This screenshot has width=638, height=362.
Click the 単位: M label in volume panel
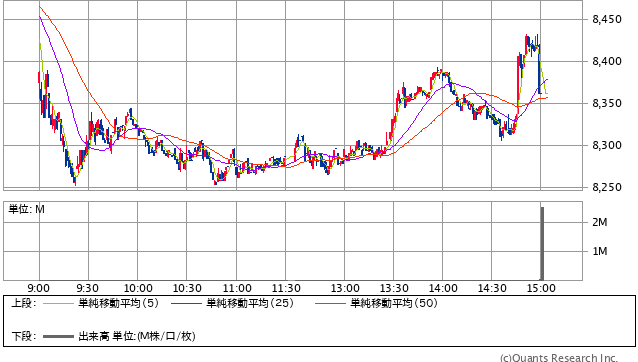26,209
